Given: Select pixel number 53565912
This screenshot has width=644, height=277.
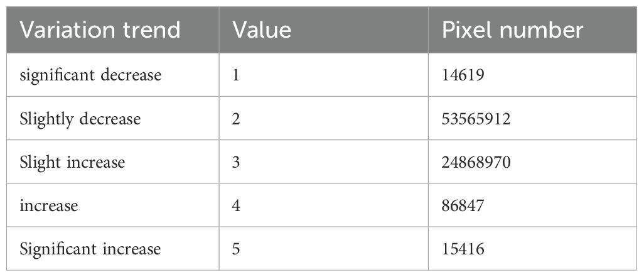Looking at the screenshot, I should (476, 119).
